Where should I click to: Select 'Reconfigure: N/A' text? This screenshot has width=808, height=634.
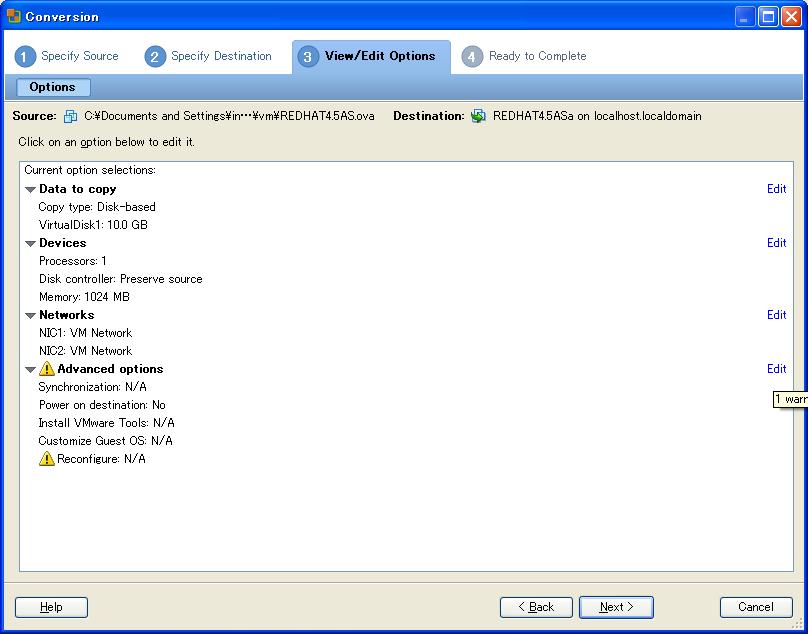click(x=102, y=459)
